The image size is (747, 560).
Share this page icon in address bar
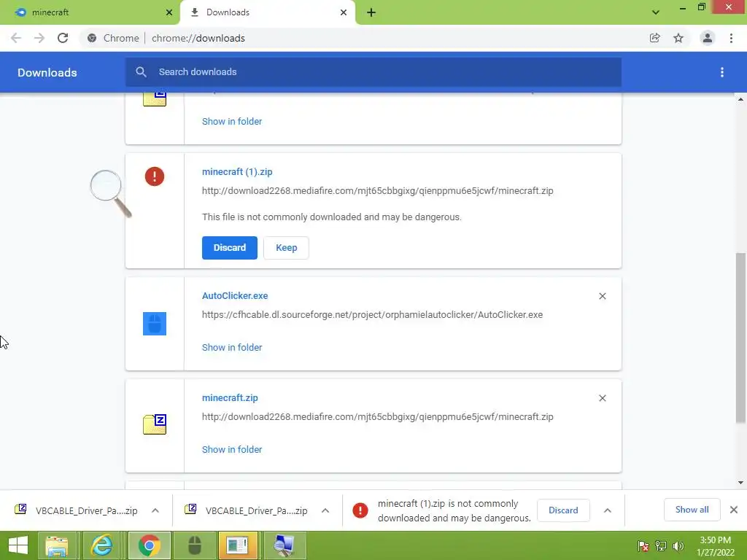point(654,38)
